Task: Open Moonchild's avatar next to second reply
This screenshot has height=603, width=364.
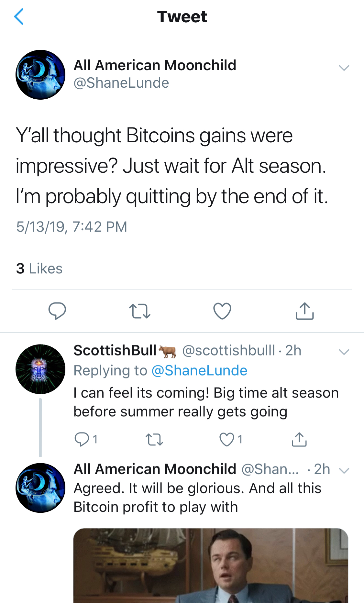Action: coord(40,488)
